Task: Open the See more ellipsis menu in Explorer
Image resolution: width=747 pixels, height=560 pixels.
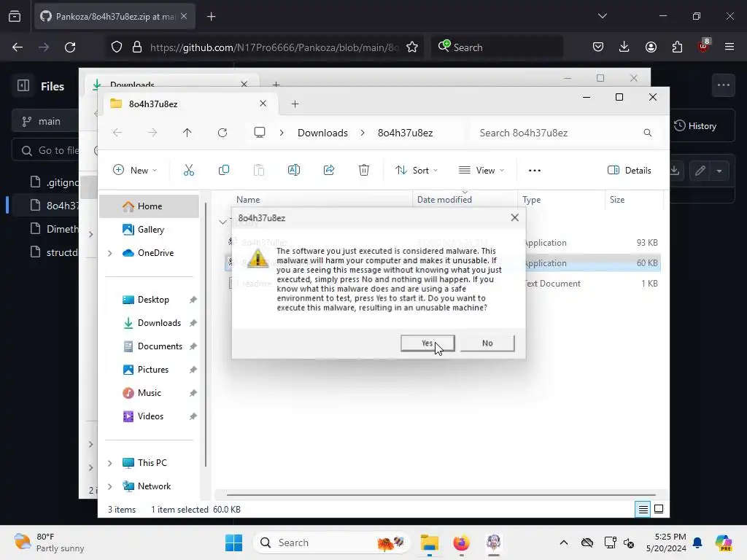Action: click(x=535, y=170)
